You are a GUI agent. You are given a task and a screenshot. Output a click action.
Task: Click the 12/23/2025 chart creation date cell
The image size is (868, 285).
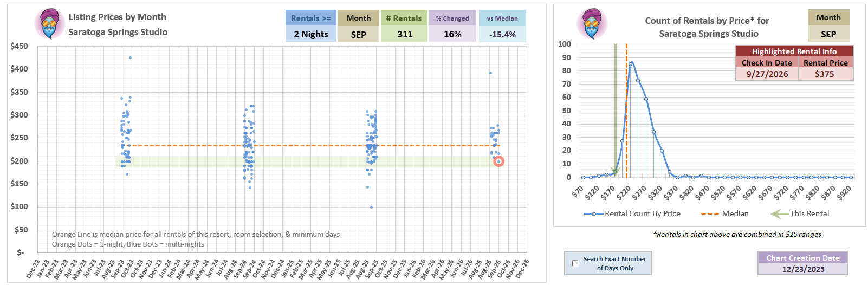click(803, 269)
